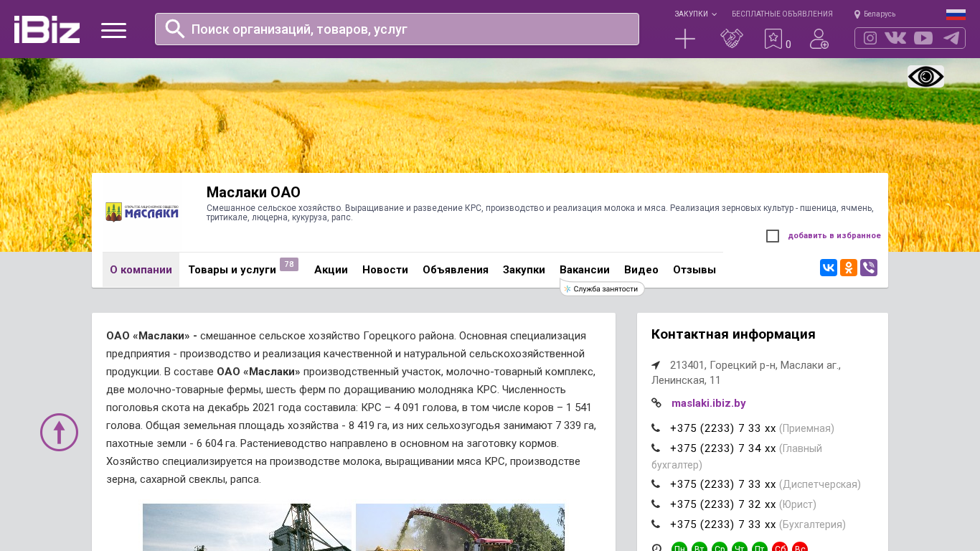Click the Маслаки ОАО company title
This screenshot has height=551, width=980.
(253, 192)
